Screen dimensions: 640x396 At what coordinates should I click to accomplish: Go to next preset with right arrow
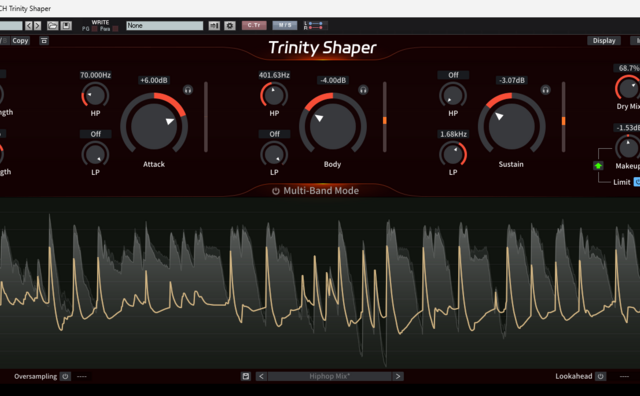pos(398,376)
